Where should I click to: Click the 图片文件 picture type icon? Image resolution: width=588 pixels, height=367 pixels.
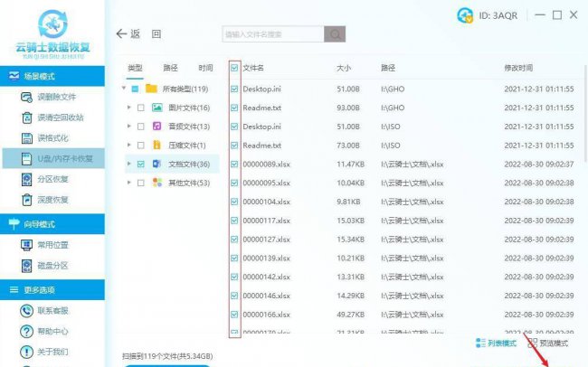point(157,108)
